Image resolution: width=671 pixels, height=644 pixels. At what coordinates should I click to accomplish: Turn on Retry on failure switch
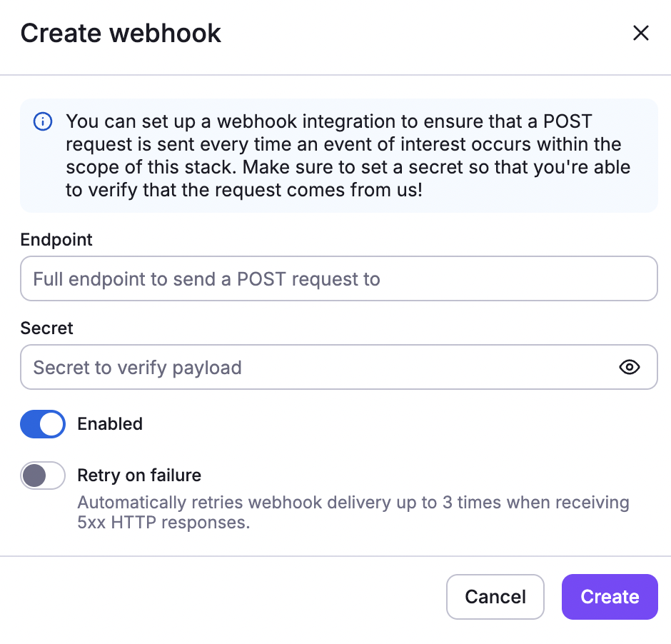42,475
